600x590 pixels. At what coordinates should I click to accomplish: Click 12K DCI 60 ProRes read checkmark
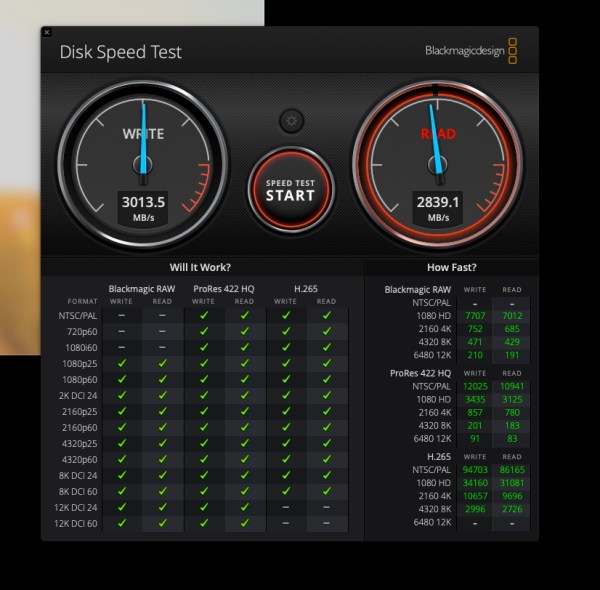coord(244,524)
